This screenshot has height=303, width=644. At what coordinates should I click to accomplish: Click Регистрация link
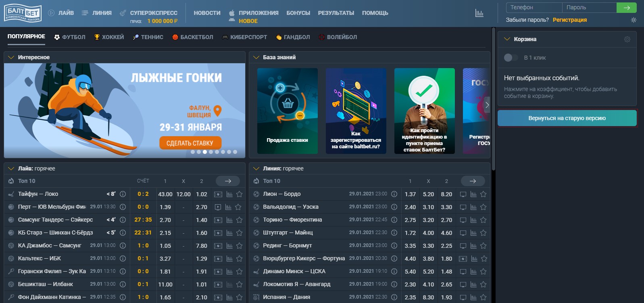tap(570, 20)
